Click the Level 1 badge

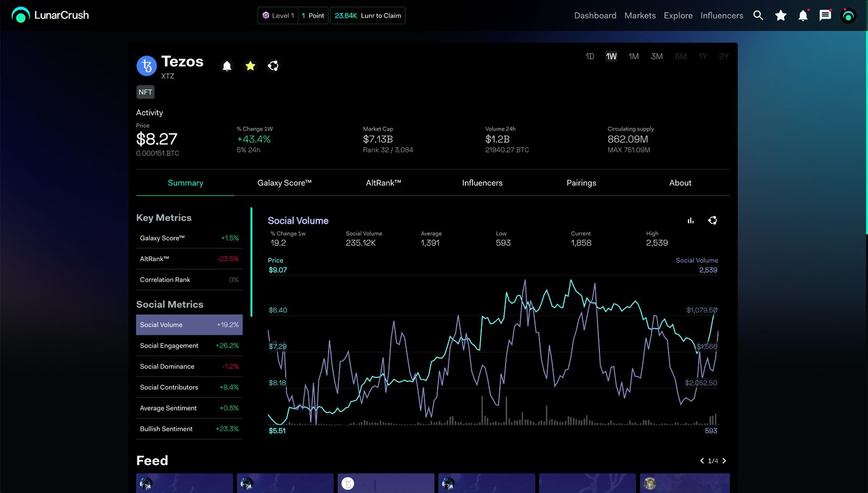click(278, 16)
